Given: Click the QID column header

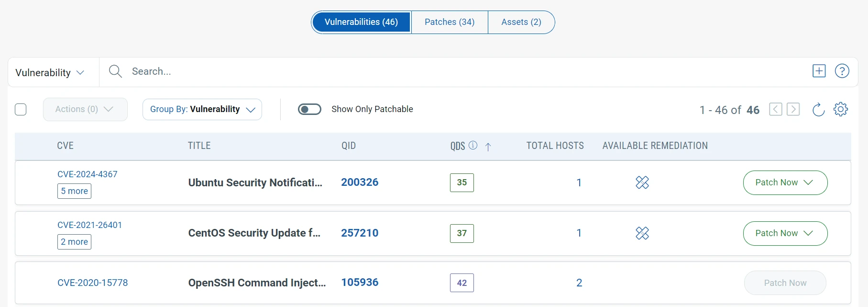Looking at the screenshot, I should 349,146.
